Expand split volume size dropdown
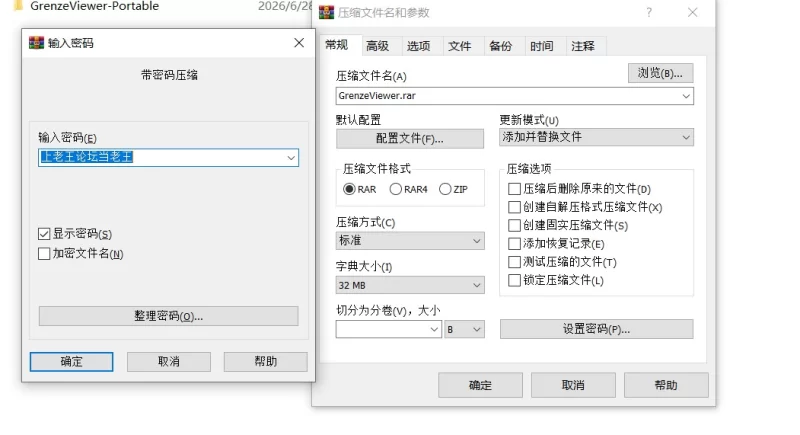800x435 pixels. pos(434,329)
